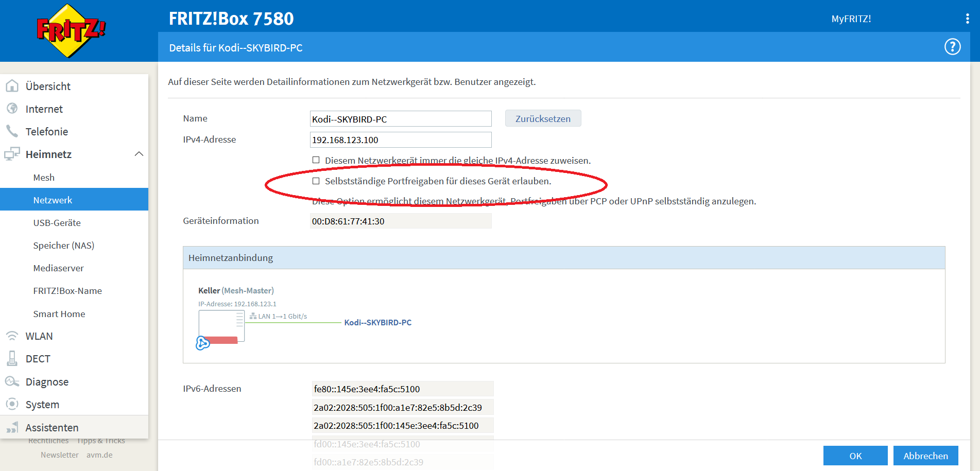Open the Newsletter footer link
Viewport: 980px width, 471px height.
point(60,455)
